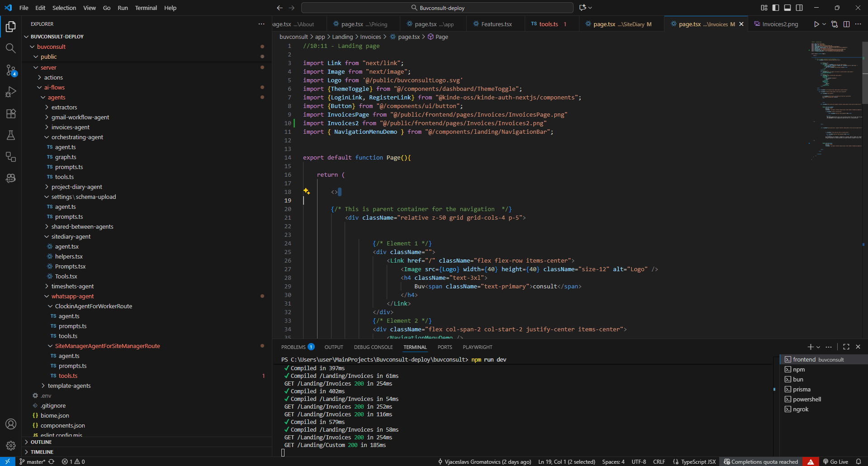
Task: Open Source Control showing 4 pending changes
Action: tap(11, 70)
